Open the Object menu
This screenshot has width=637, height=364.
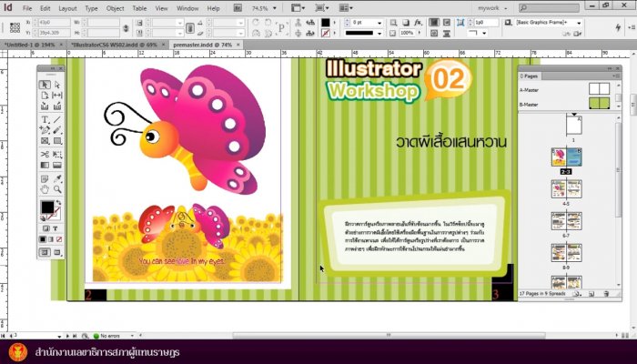coord(115,8)
